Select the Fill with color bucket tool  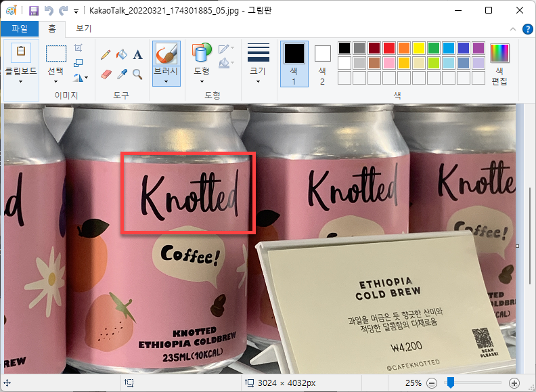pyautogui.click(x=122, y=54)
